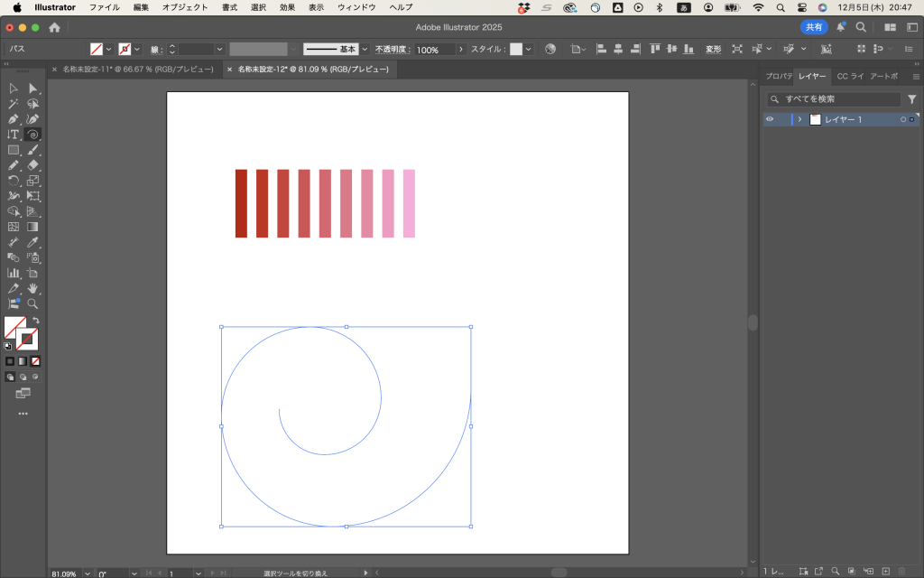Select the Pen tool
This screenshot has height=578, width=924.
click(x=14, y=119)
